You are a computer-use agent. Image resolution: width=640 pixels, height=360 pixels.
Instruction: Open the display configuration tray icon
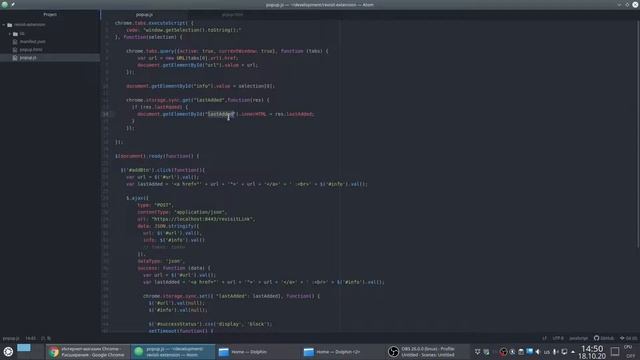[564, 352]
